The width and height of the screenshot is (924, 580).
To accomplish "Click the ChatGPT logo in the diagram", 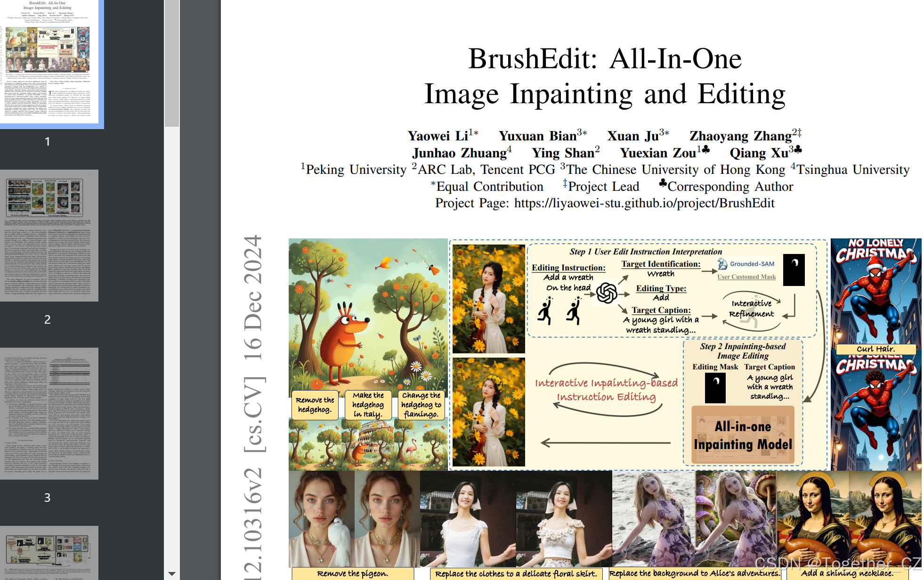I will point(607,293).
